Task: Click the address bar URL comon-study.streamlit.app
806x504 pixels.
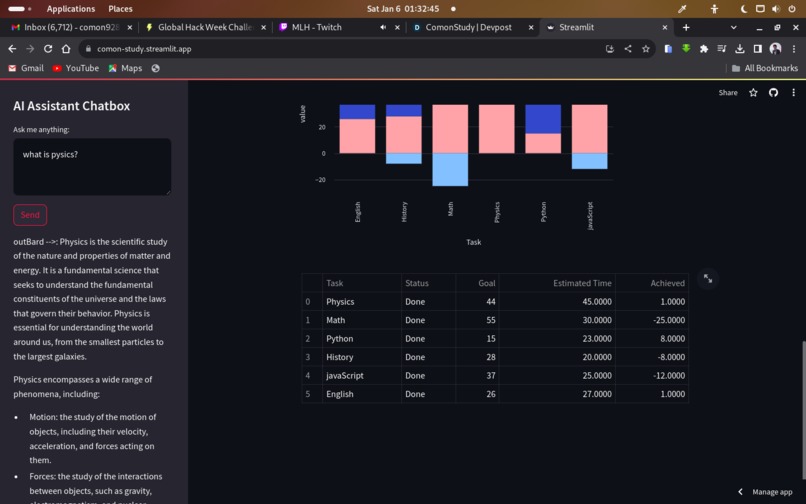Action: point(144,49)
